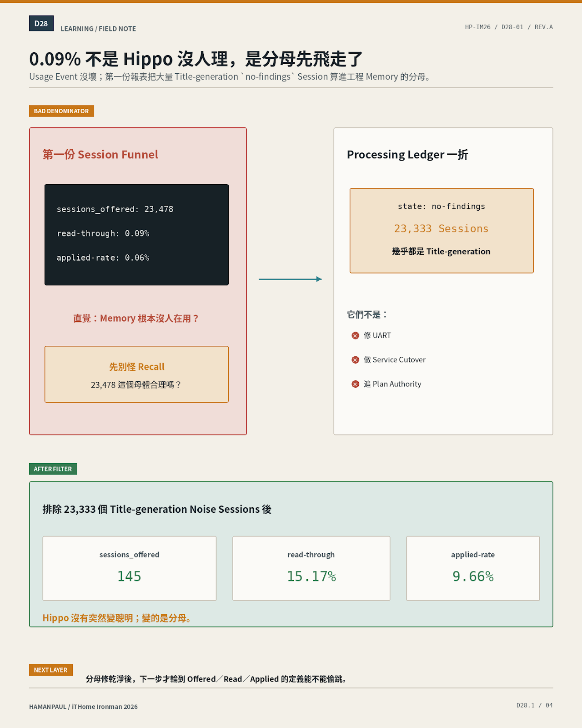Select the NEXT LAYER tag
582x728 pixels.
point(50,670)
